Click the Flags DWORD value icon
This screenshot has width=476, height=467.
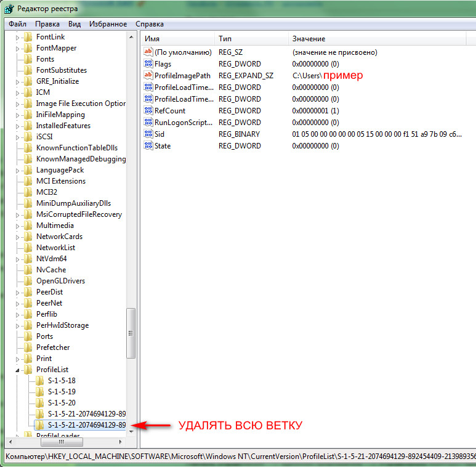tap(148, 63)
